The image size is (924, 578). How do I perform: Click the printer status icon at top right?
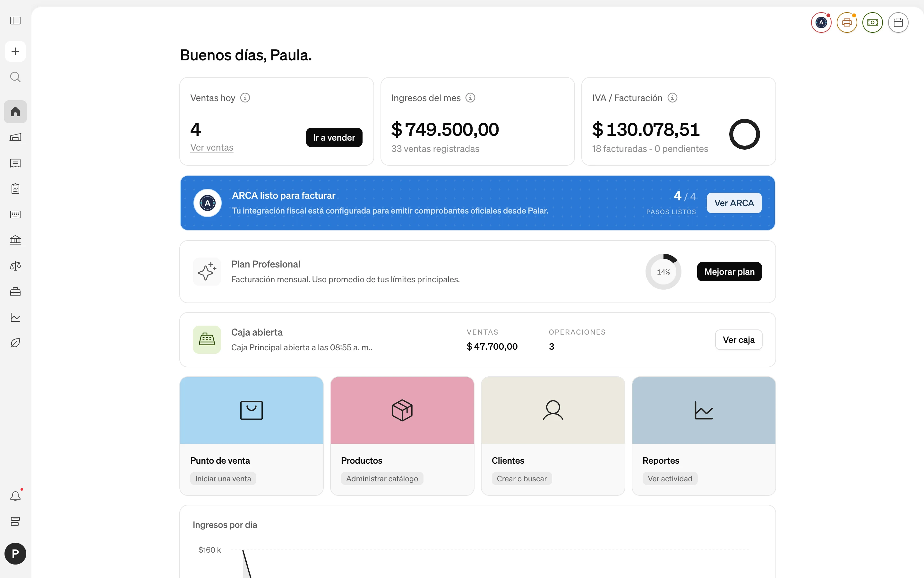(x=847, y=22)
